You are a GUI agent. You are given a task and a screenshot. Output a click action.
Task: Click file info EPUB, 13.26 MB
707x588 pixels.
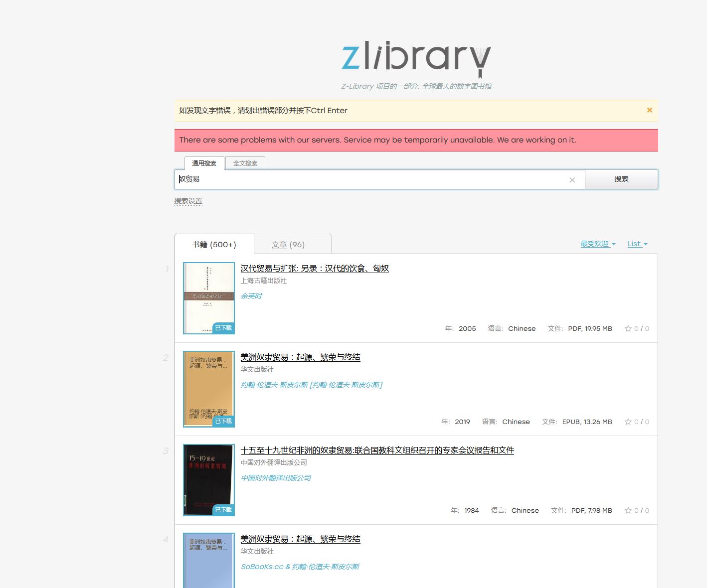click(x=587, y=422)
